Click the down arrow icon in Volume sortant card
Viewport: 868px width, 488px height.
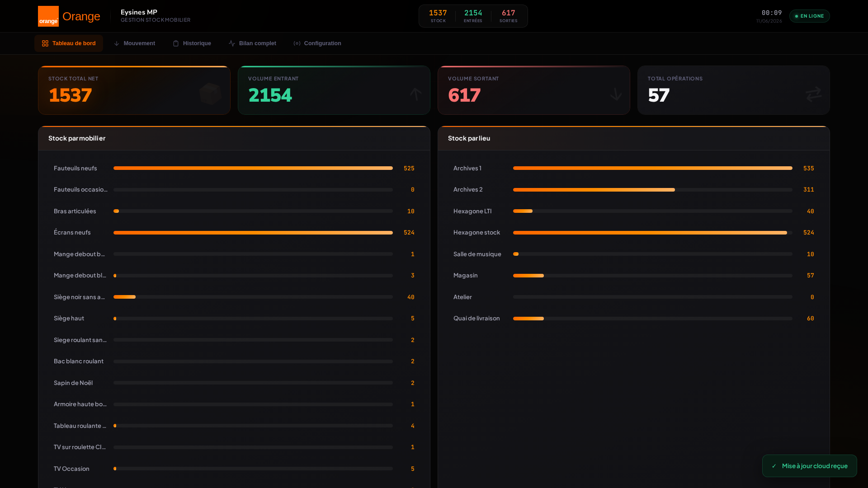616,94
